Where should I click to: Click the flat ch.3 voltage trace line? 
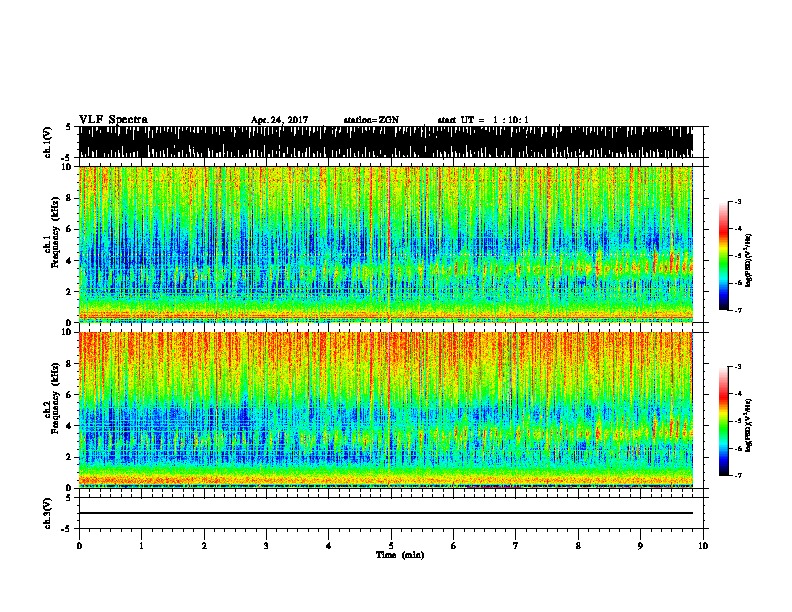[386, 513]
